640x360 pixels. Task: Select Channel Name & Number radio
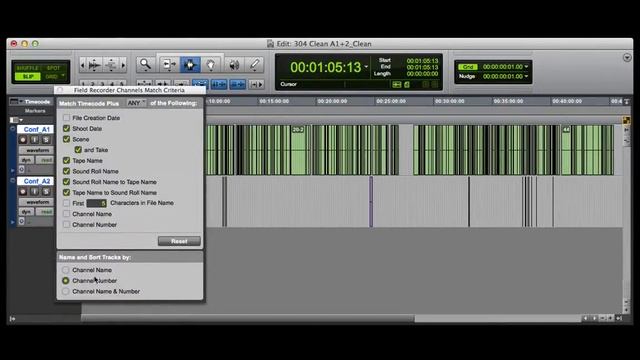[66, 291]
